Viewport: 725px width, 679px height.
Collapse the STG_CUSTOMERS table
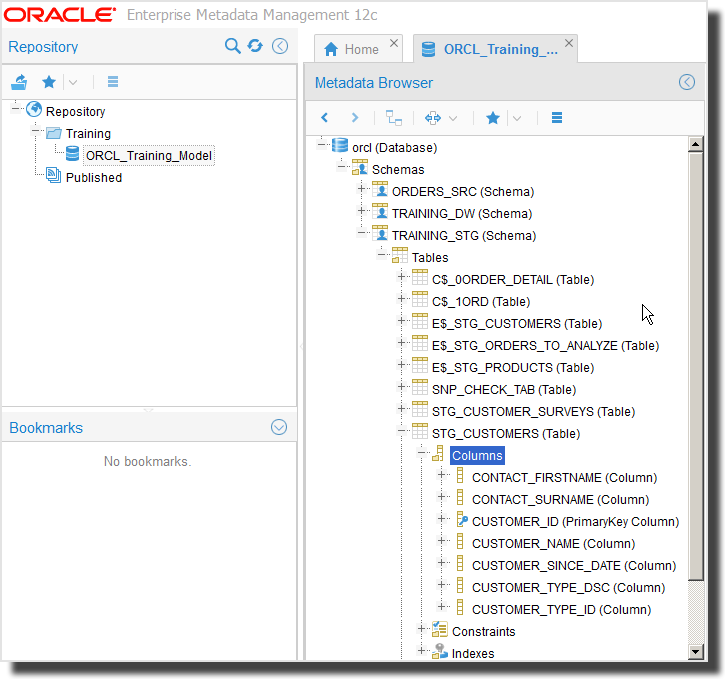pos(401,431)
